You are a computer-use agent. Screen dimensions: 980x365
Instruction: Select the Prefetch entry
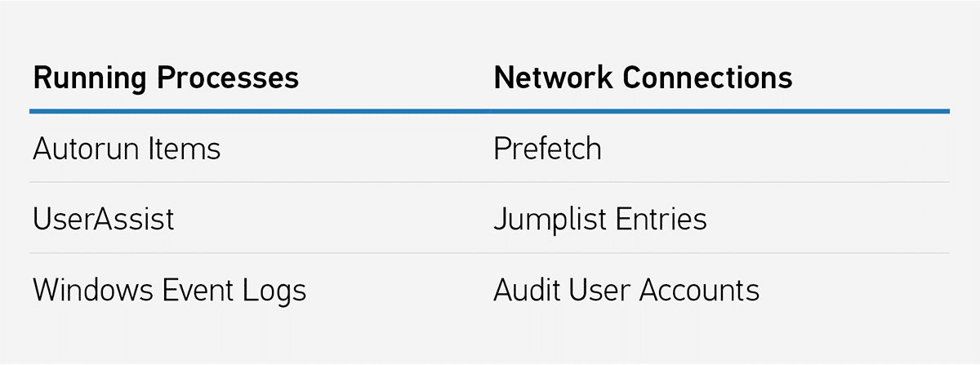click(547, 149)
